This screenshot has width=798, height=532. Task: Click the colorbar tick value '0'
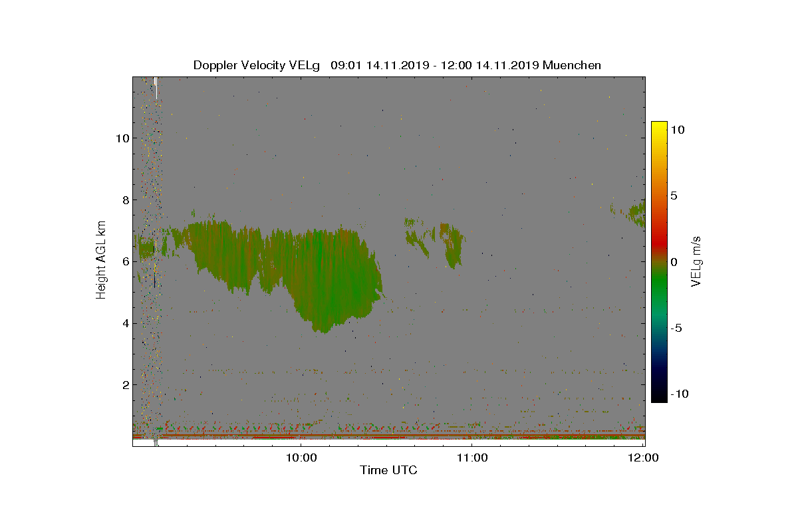click(x=674, y=261)
